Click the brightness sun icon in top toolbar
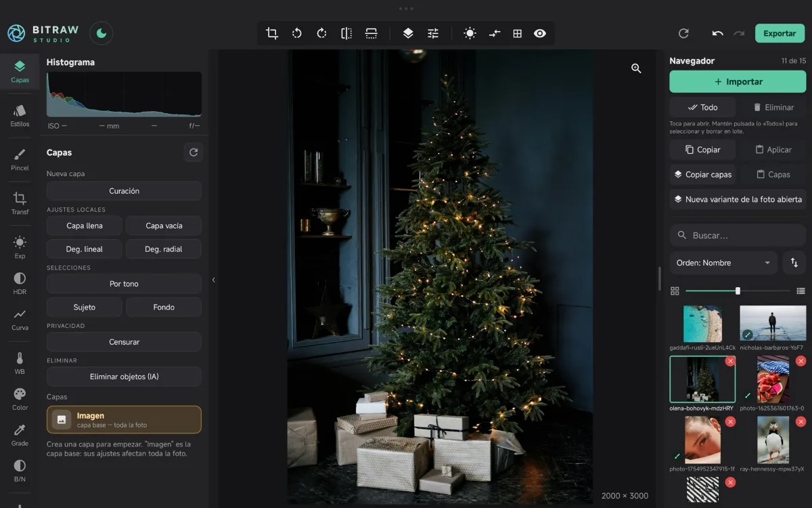 [470, 33]
